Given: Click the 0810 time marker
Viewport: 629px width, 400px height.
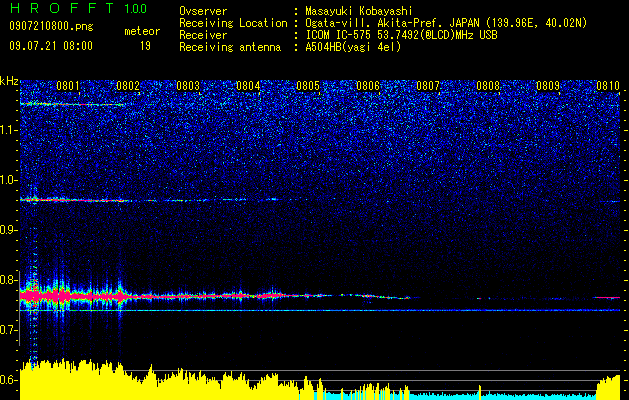Looking at the screenshot, I should [608, 85].
